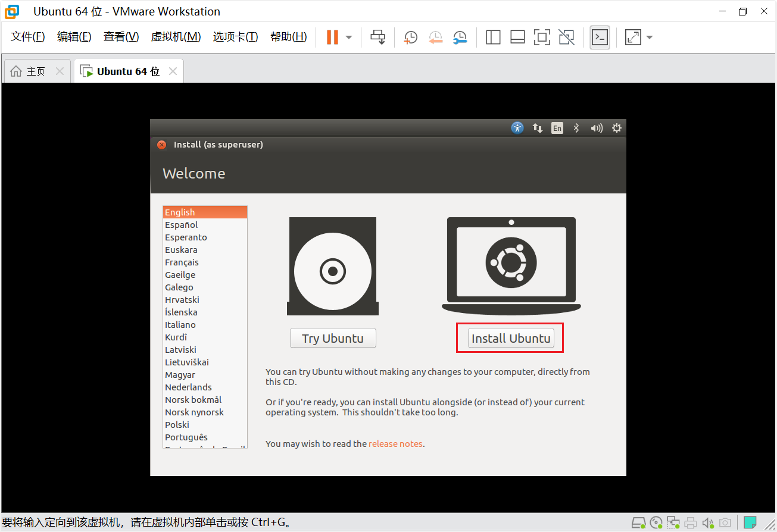The width and height of the screenshot is (777, 532).
Task: Click the laptop image above Install Ubuntu
Action: tap(511, 265)
